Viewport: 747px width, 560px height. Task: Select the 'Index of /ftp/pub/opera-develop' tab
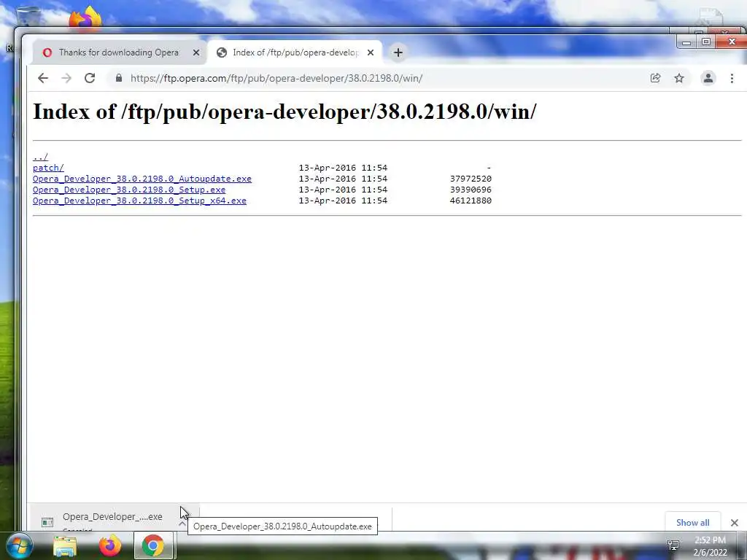coord(295,52)
